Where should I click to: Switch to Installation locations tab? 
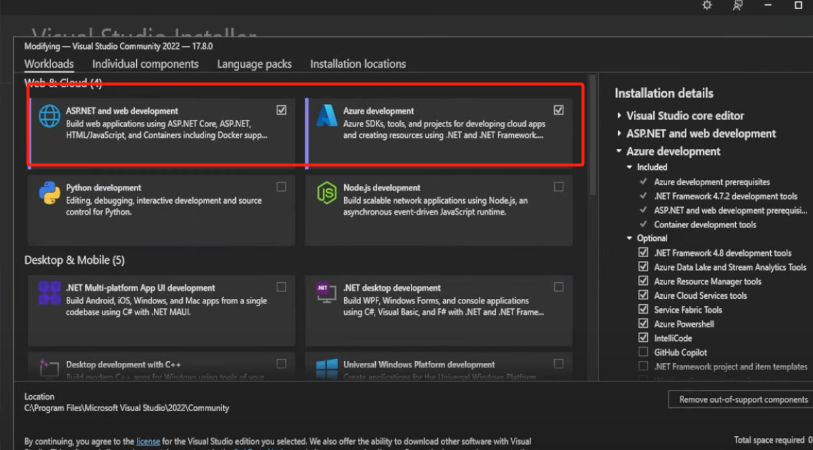tap(358, 64)
